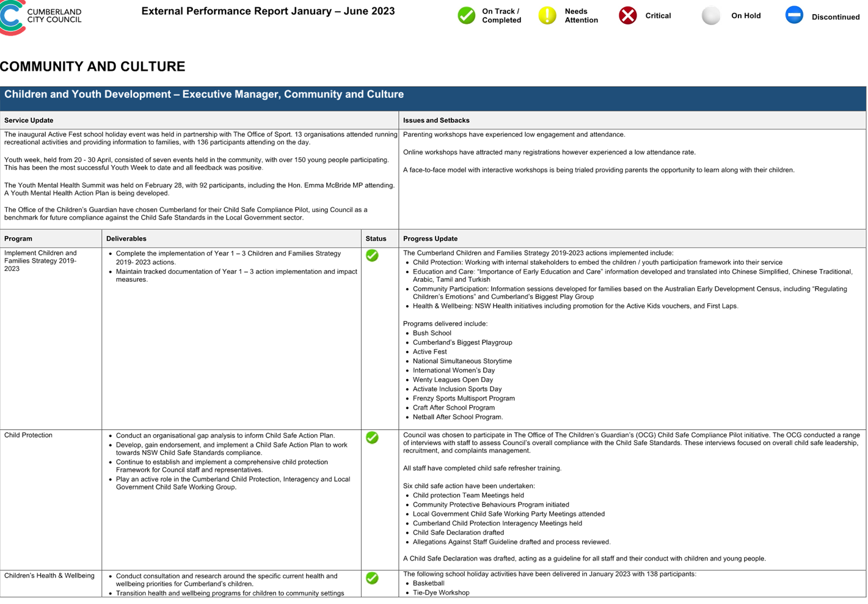
Task: Click the 'Youth week, held from 20 - 30 April' paragraph
Action: pyautogui.click(x=197, y=164)
